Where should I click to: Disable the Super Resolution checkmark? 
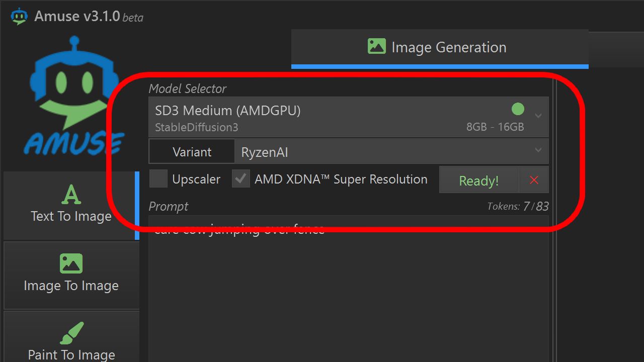click(240, 178)
